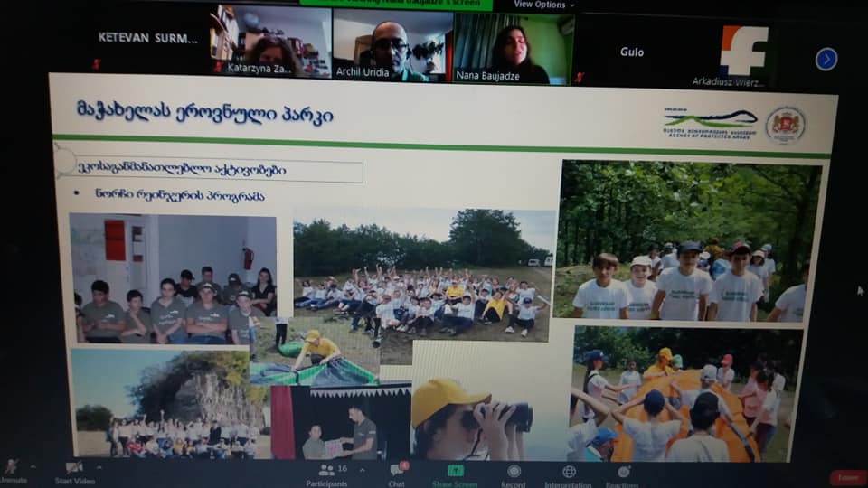Expand video options arrow beside Start Video

tap(99, 467)
